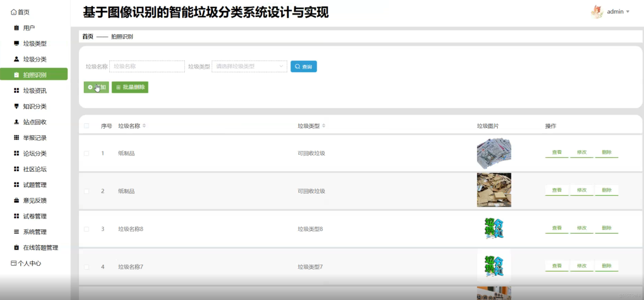Open the newspaper thumbnail in row 1

point(494,153)
